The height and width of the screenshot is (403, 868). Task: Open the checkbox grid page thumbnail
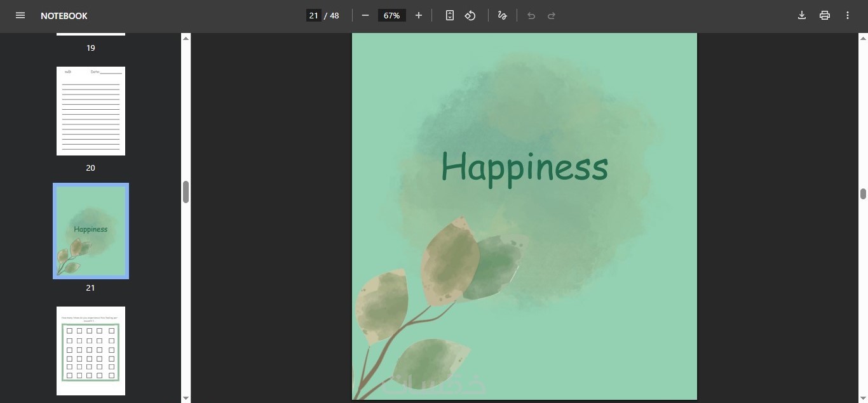pos(91,351)
